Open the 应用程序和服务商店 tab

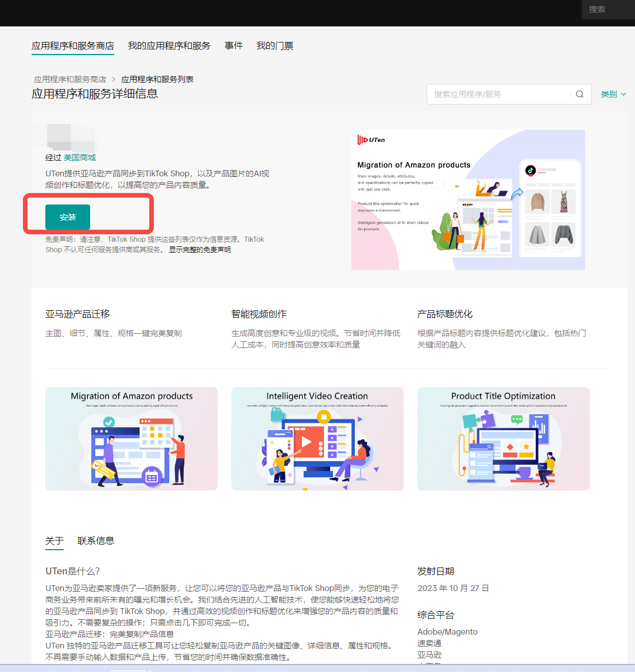click(x=73, y=46)
